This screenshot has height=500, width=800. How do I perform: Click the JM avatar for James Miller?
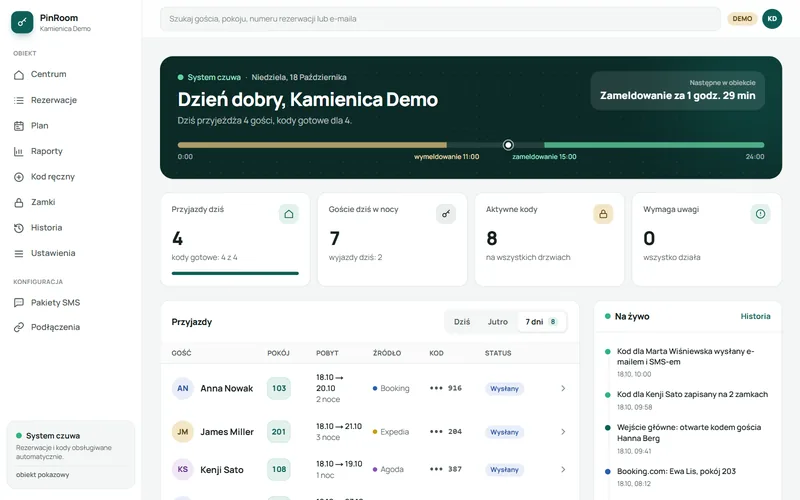[183, 432]
